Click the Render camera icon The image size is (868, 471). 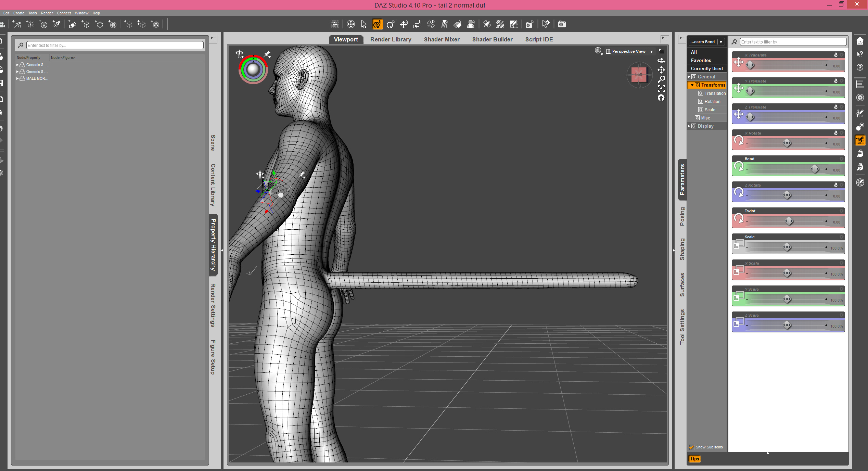click(x=562, y=24)
